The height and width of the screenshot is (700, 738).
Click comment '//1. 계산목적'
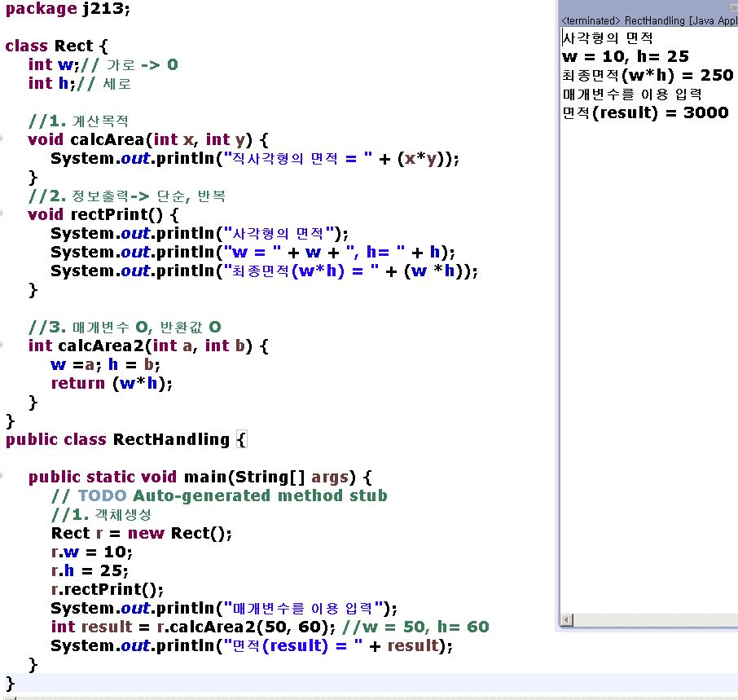[78, 121]
